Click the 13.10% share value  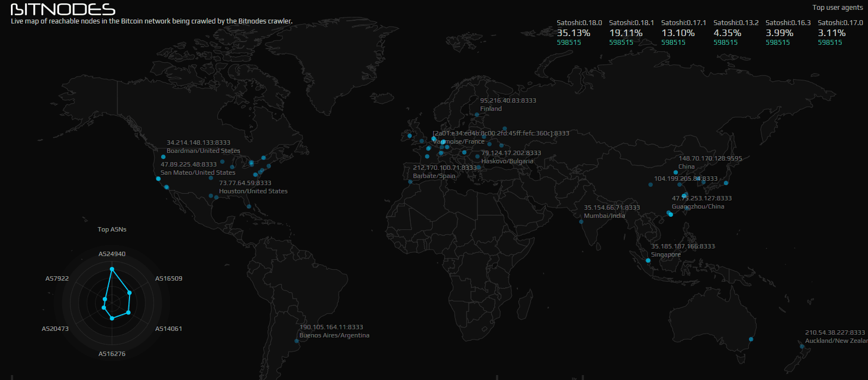[x=678, y=33]
